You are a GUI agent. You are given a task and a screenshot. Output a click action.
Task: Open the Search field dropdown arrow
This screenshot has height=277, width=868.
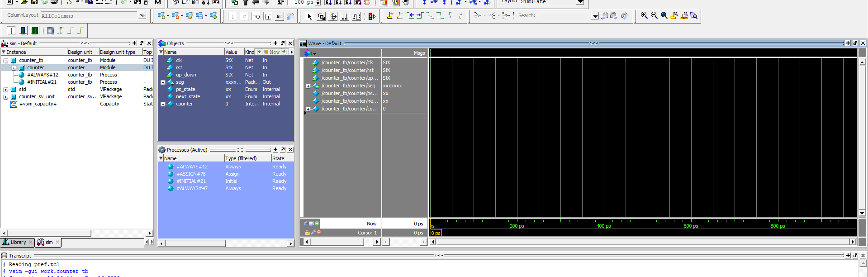pos(595,16)
